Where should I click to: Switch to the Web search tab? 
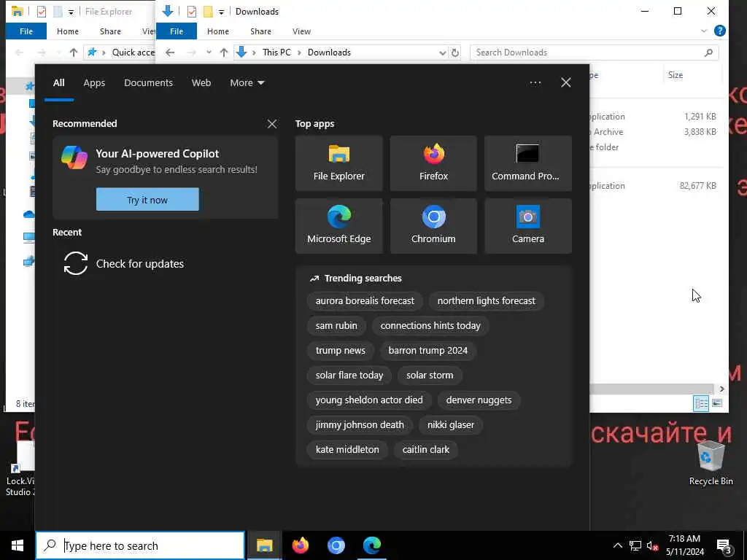201,83
